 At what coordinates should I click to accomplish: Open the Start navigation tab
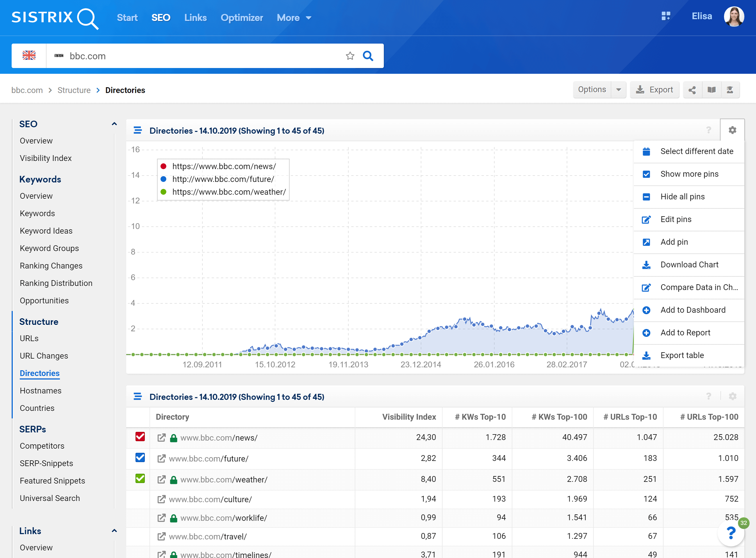point(127,17)
